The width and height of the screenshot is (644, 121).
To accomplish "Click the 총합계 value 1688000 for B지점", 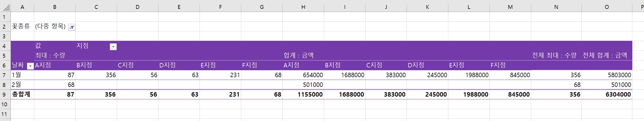I will click(x=345, y=94).
